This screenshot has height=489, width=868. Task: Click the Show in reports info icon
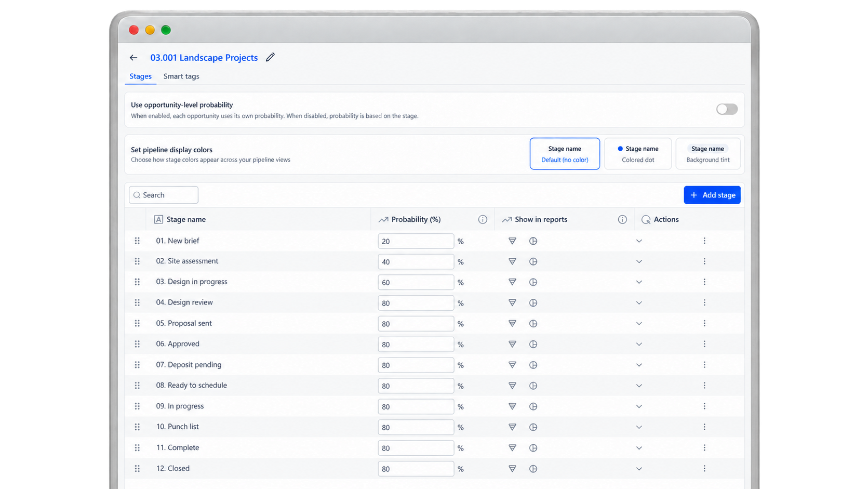(x=622, y=219)
